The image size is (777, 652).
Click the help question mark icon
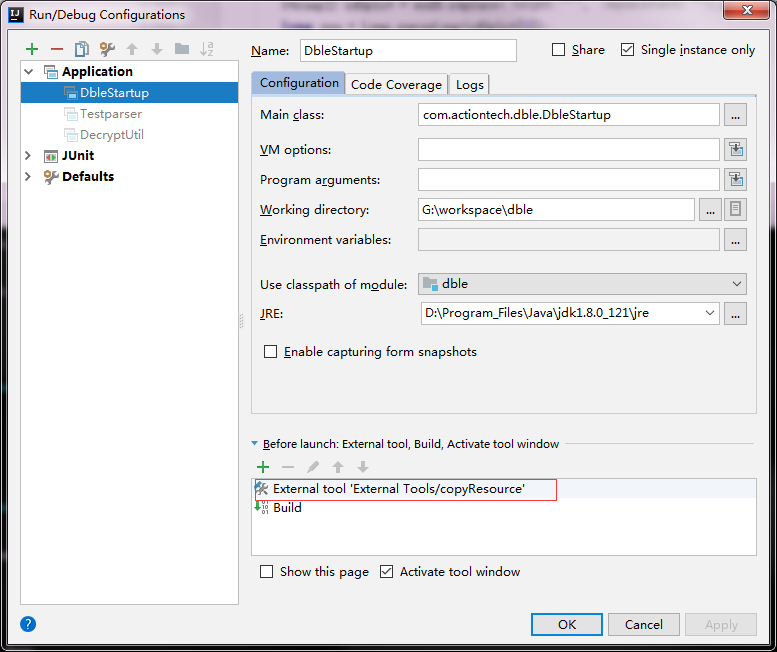(28, 624)
